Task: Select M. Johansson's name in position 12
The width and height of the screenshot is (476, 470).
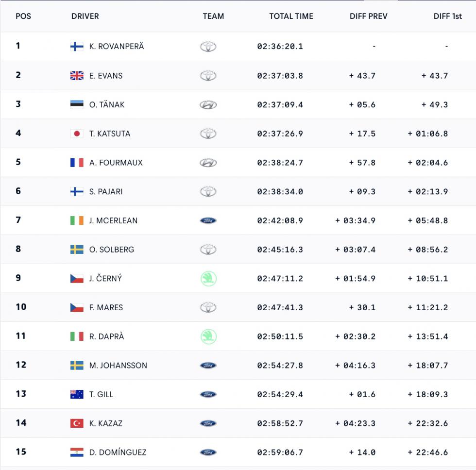Action: pyautogui.click(x=118, y=366)
